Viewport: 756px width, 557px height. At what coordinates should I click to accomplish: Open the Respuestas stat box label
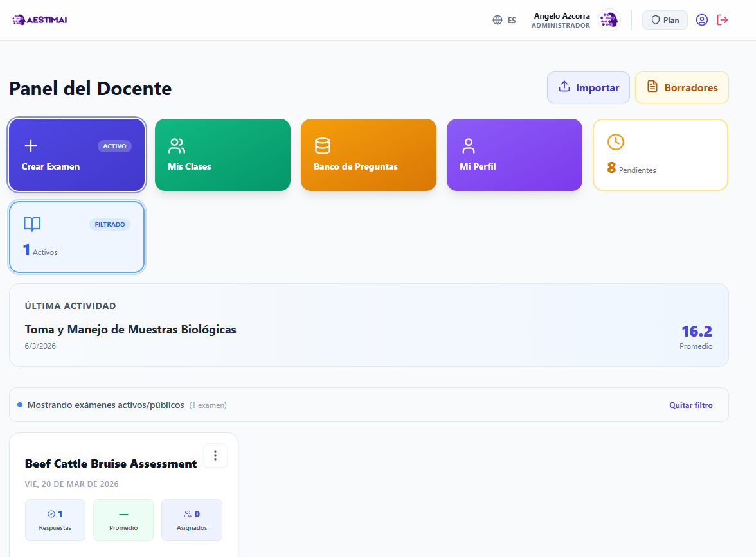[55, 528]
